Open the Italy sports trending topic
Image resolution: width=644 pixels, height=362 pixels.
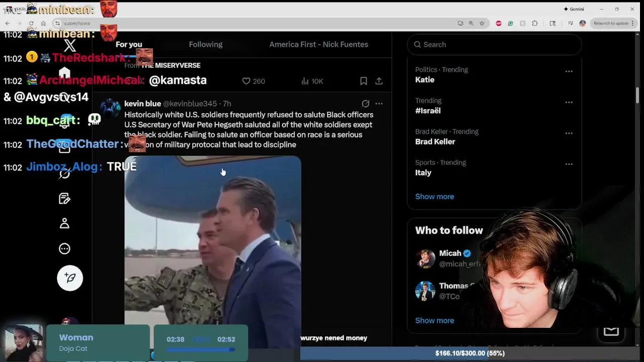point(423,172)
